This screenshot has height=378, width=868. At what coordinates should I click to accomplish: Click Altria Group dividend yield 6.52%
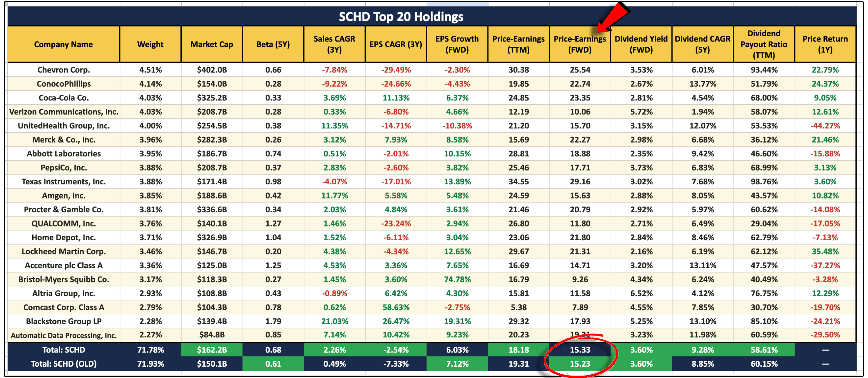pyautogui.click(x=641, y=293)
